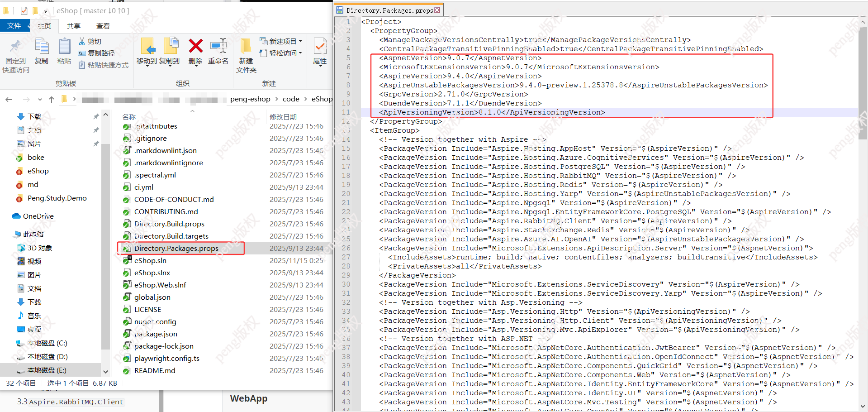Expand the breadcrumb chevron after "code"

305,99
